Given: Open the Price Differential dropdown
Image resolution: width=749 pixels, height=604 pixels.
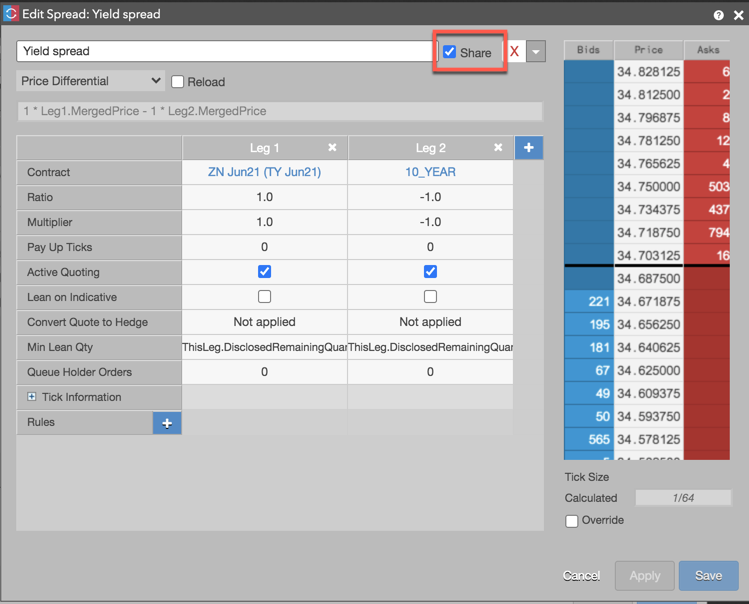Looking at the screenshot, I should 91,81.
